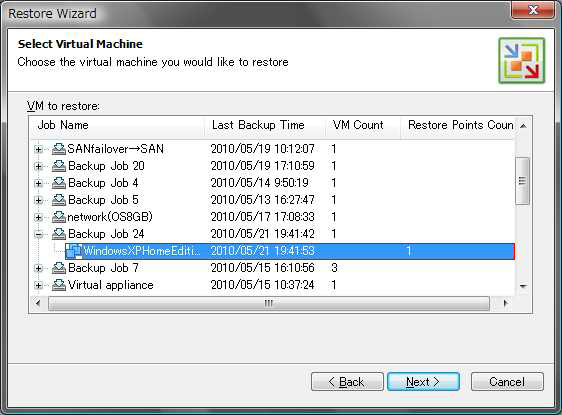Collapse the Backup Job 24 node
The height and width of the screenshot is (415, 562).
tap(39, 234)
